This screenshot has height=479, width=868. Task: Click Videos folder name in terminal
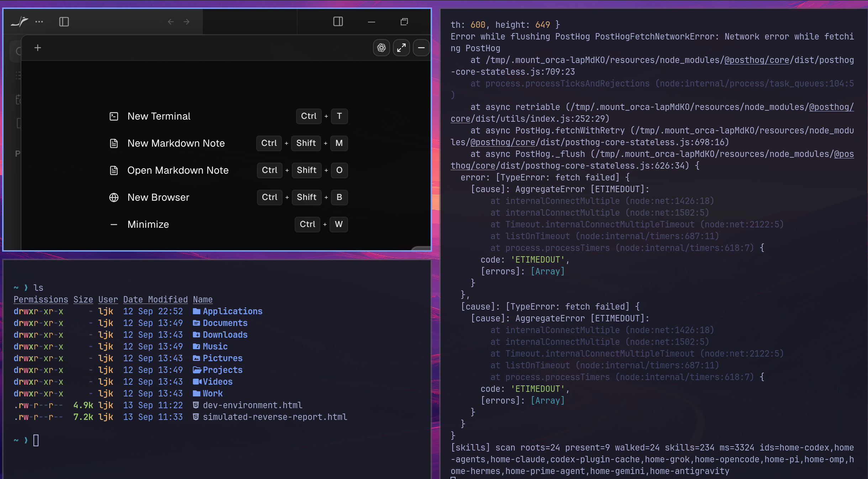point(217,381)
